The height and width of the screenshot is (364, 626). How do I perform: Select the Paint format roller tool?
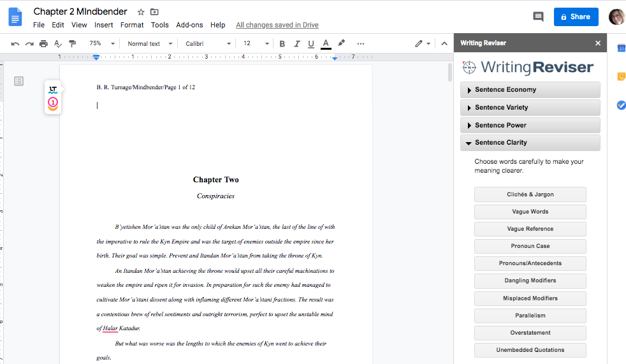[72, 44]
